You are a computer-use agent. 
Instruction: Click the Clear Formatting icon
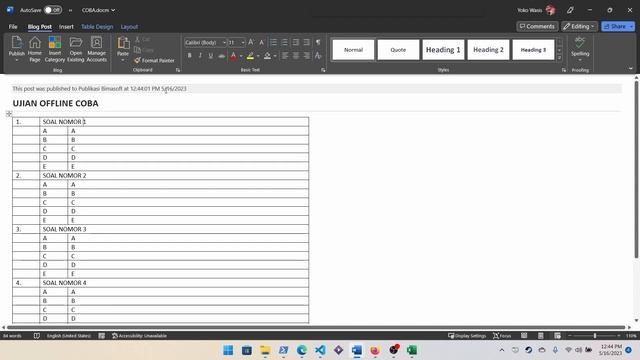tap(318, 56)
